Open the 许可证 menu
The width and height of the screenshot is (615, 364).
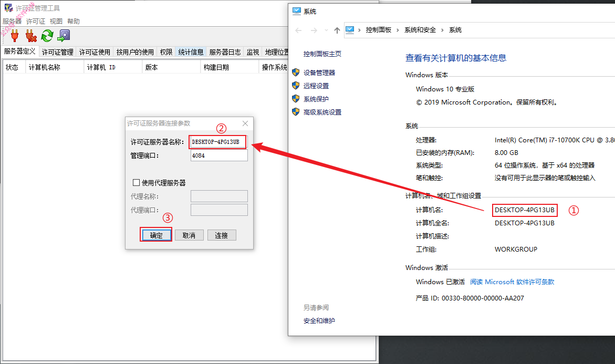click(x=36, y=21)
